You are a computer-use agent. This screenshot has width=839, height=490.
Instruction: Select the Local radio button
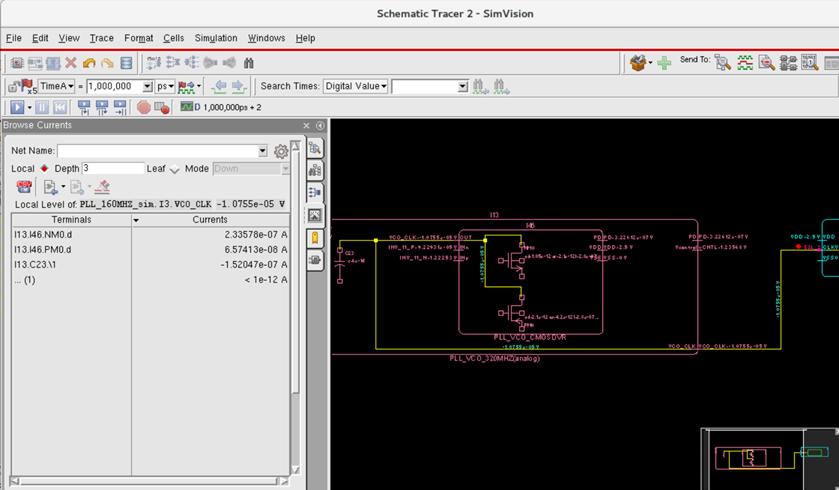pos(44,169)
